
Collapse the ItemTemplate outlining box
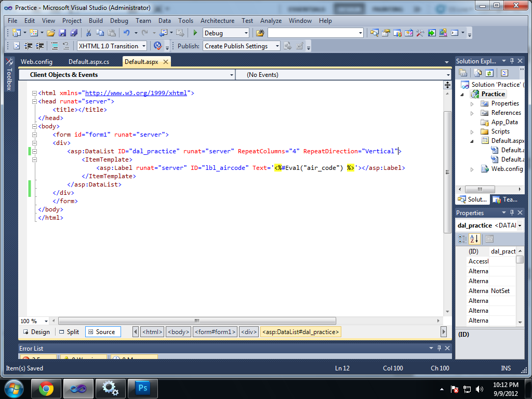tap(34, 160)
